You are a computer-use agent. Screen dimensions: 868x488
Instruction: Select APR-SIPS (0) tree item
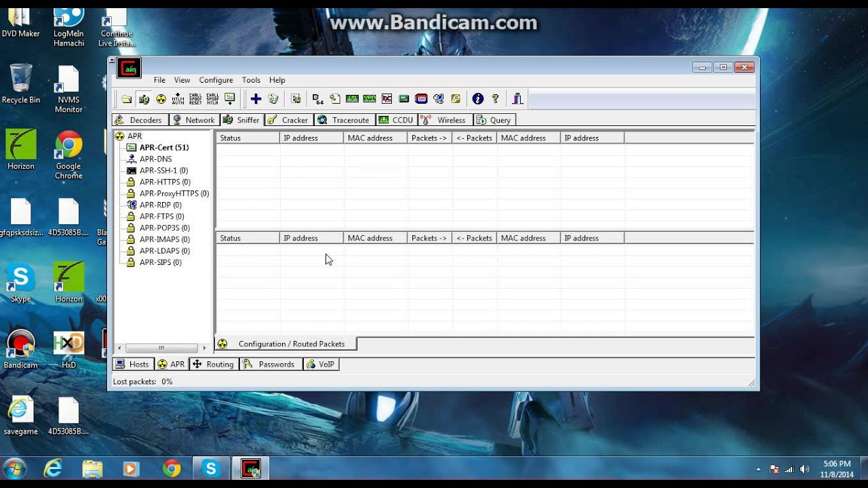(x=161, y=263)
